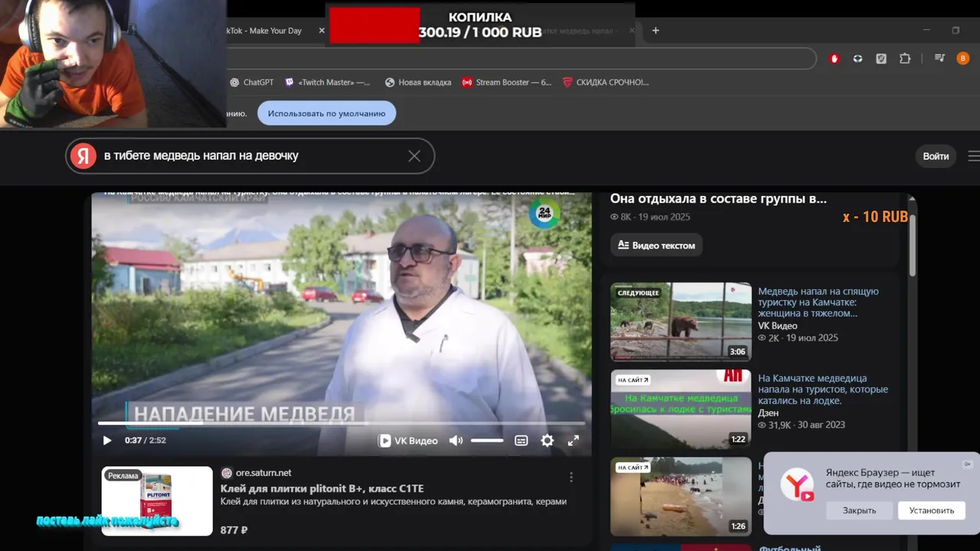Toggle video subtitles icon
The width and height of the screenshot is (980, 551).
(x=521, y=441)
